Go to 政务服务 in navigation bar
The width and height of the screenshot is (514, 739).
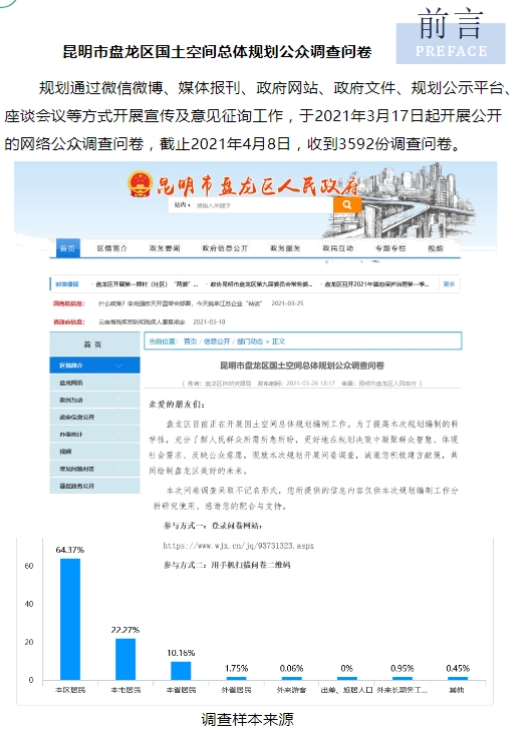pos(285,248)
